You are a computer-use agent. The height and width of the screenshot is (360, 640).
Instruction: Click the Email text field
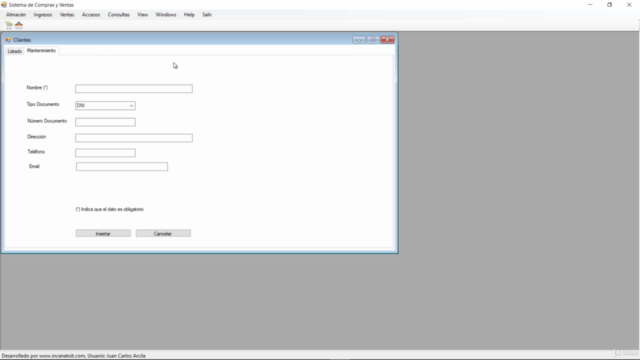coord(122,167)
